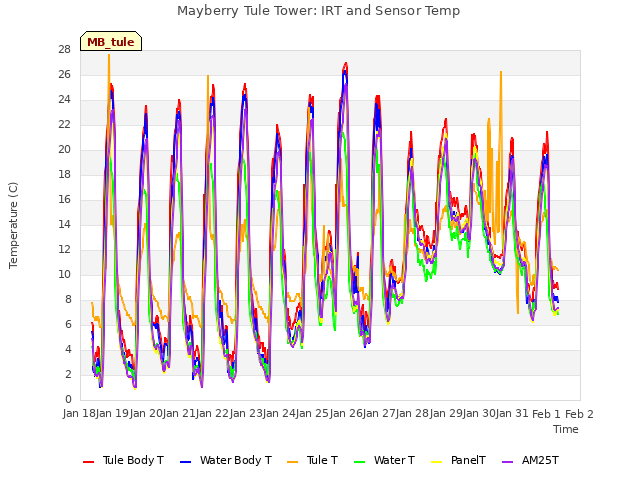Toggle the PanelT legend label
This screenshot has width=640, height=480.
[468, 460]
